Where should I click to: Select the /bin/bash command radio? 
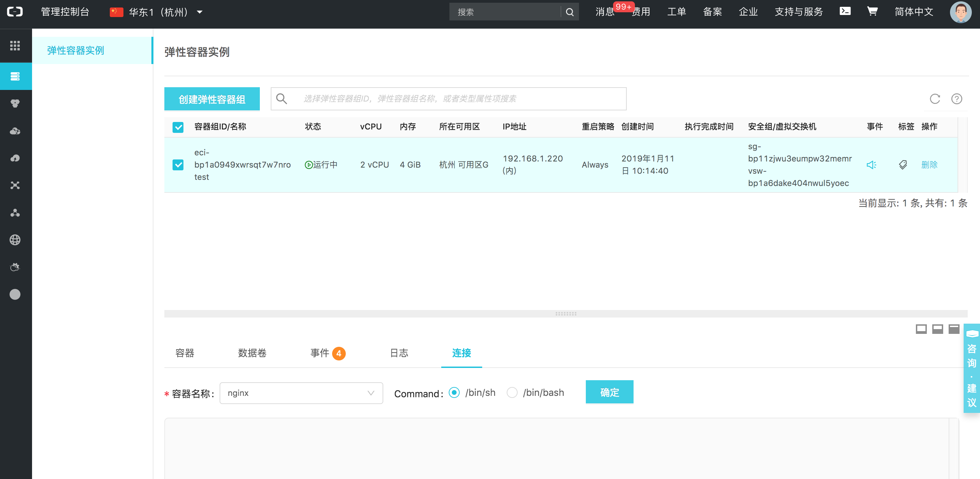(x=512, y=392)
